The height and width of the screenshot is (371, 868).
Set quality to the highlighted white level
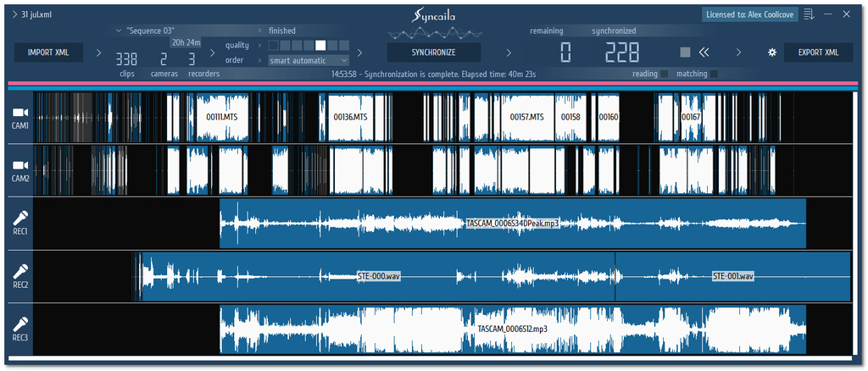(320, 45)
